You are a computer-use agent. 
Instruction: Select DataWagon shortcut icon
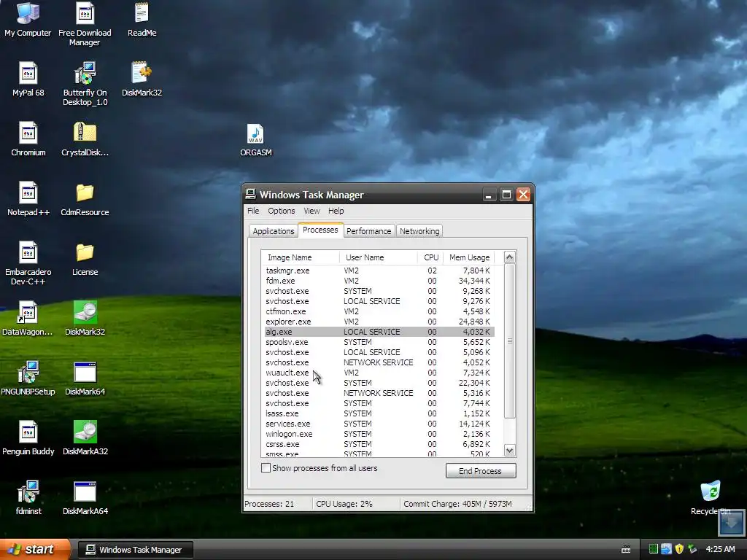pos(28,319)
